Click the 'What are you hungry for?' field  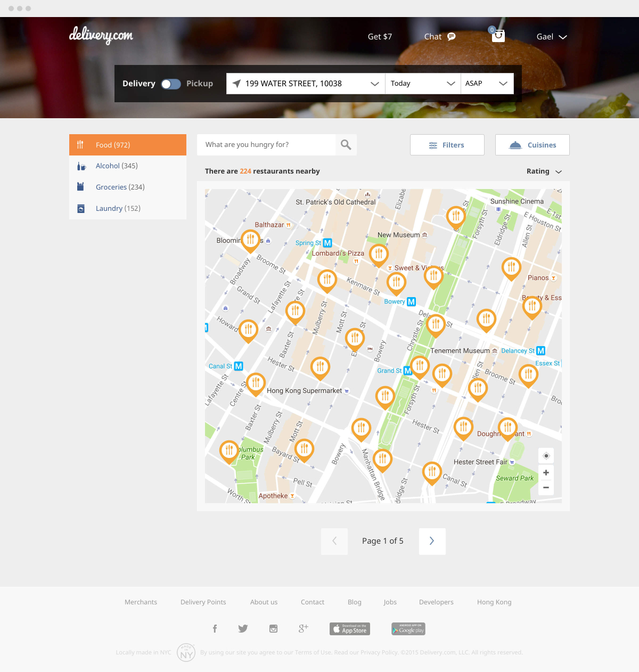(266, 145)
